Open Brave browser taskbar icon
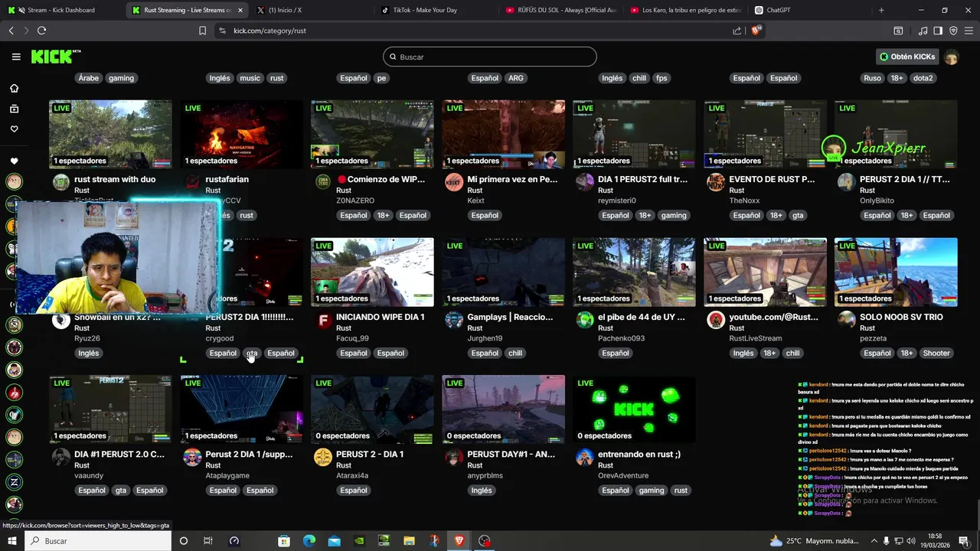The height and width of the screenshot is (551, 980). coord(459,541)
